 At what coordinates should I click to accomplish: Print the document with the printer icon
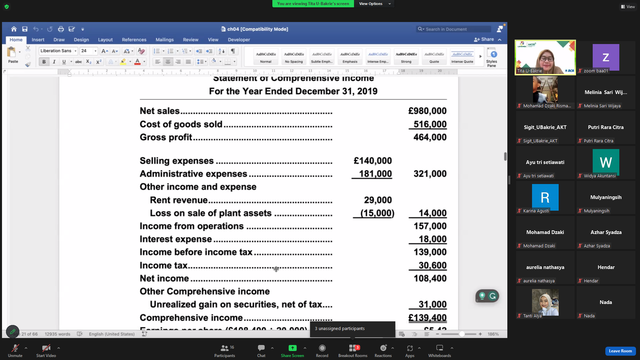tap(60, 29)
